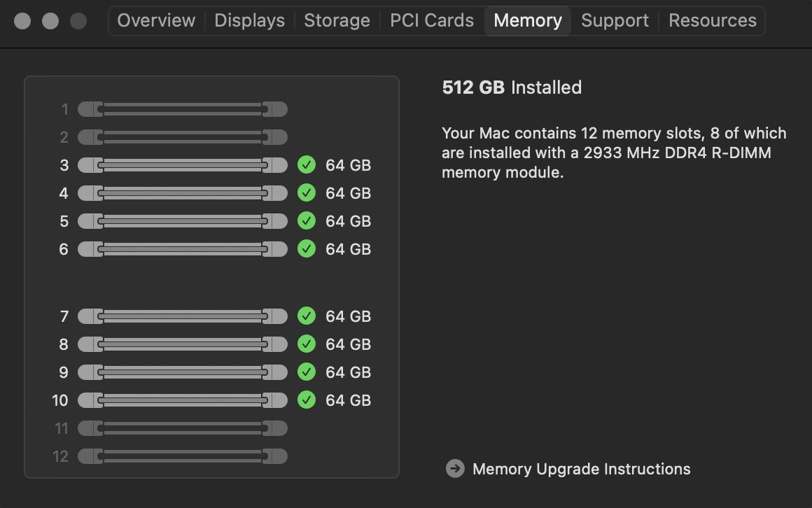
Task: Click the green checkmark for slot 3
Action: pyautogui.click(x=307, y=165)
